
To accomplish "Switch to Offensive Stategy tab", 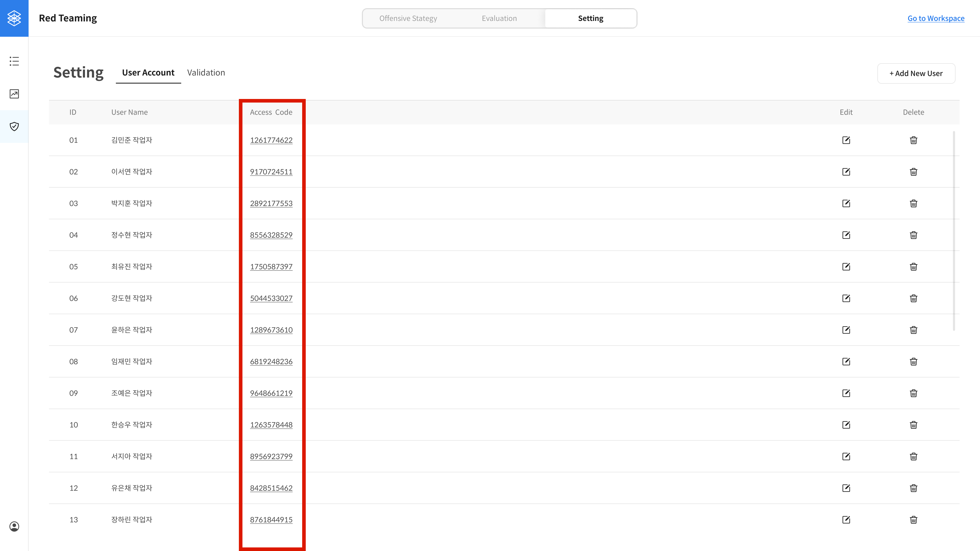I will pos(408,18).
